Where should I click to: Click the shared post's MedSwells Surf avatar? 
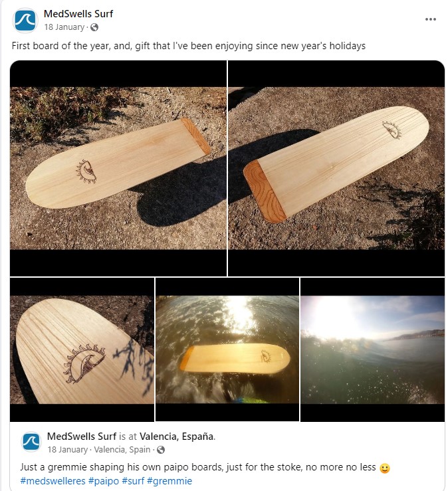click(31, 442)
